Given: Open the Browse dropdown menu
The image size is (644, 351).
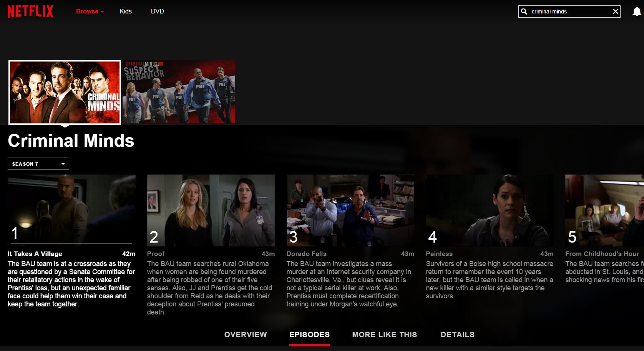Looking at the screenshot, I should pyautogui.click(x=90, y=12).
